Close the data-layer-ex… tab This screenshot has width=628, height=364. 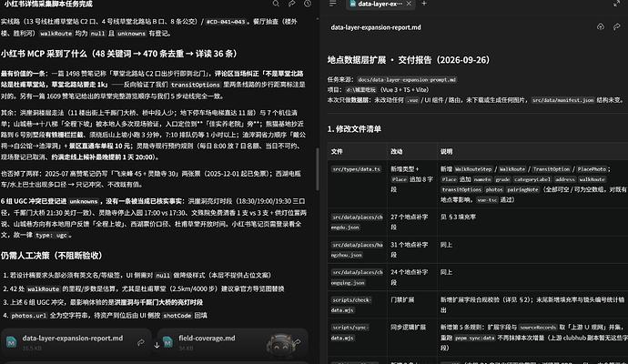pos(409,4)
